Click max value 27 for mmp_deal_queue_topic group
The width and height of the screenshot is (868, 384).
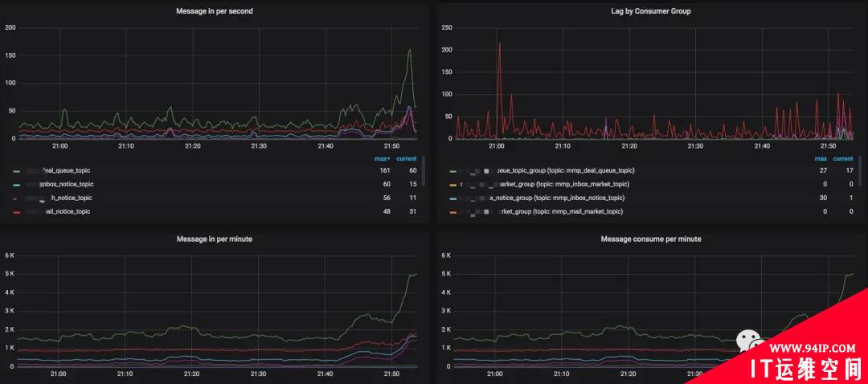(823, 170)
